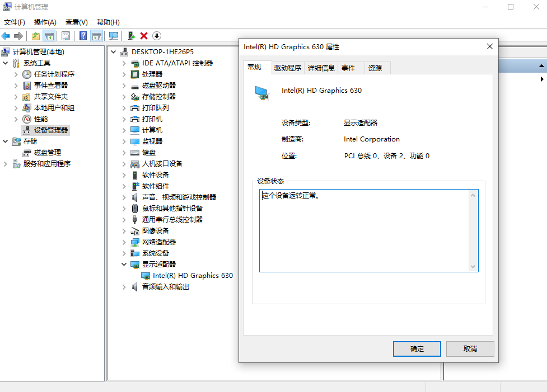Click the Disable device down-arrow icon

coord(157,35)
